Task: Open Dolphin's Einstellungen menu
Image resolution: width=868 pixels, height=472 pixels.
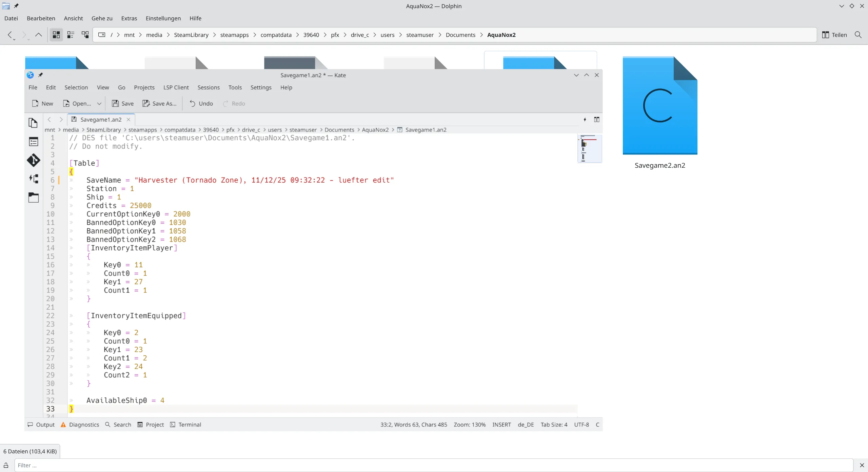Action: pyautogui.click(x=163, y=18)
